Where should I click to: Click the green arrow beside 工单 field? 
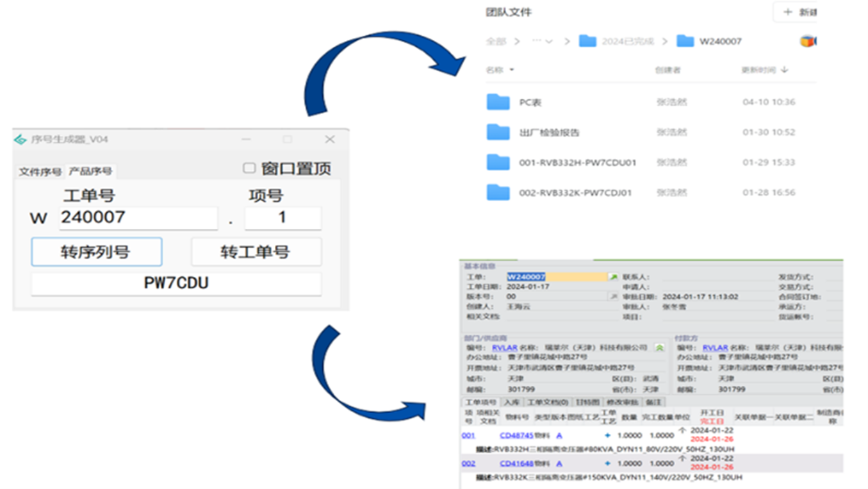pos(613,277)
